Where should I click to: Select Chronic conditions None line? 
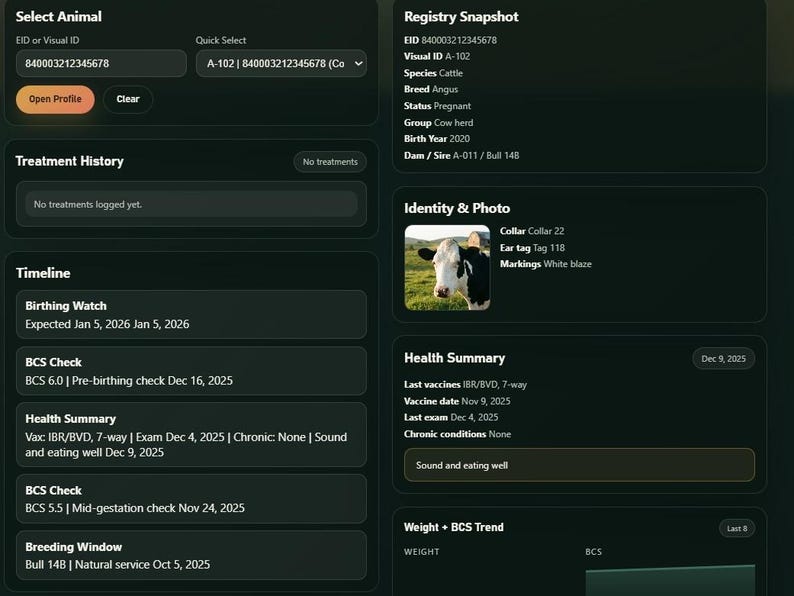coord(457,434)
